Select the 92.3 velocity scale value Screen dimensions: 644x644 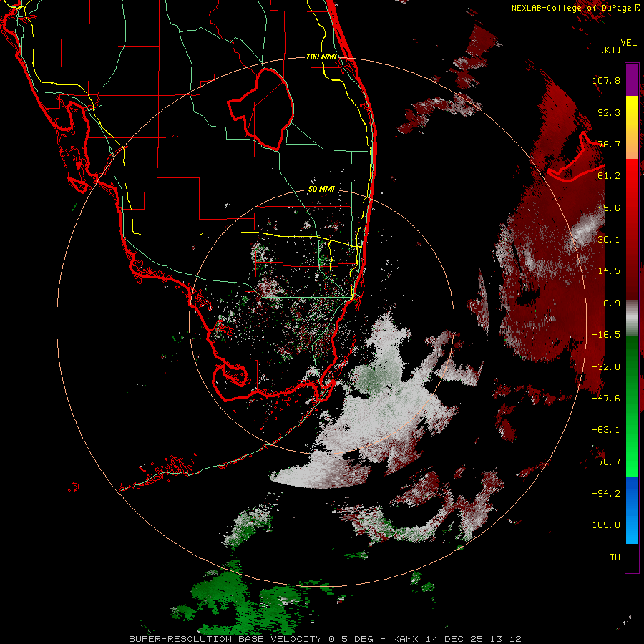(x=609, y=112)
